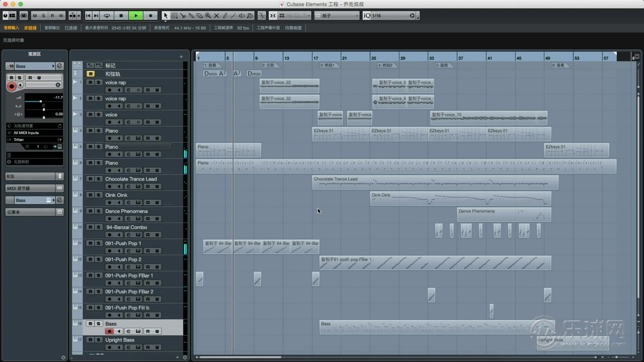Select the Zoom magnifier tool
This screenshot has height=362, width=644.
tap(208, 16)
